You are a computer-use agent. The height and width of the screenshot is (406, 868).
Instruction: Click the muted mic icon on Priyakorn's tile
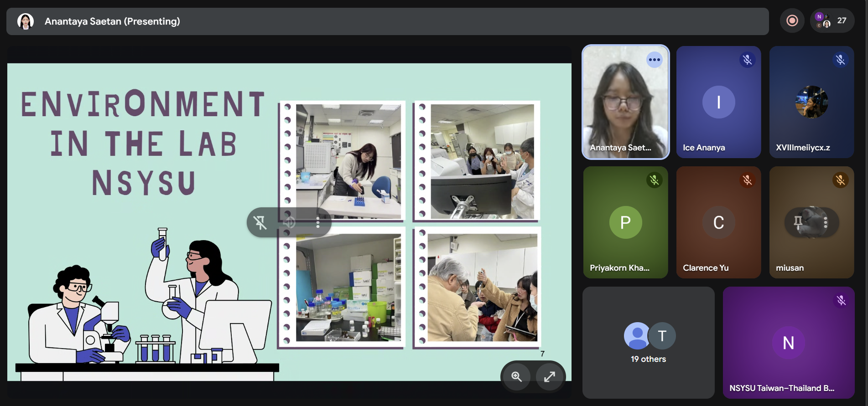[654, 180]
